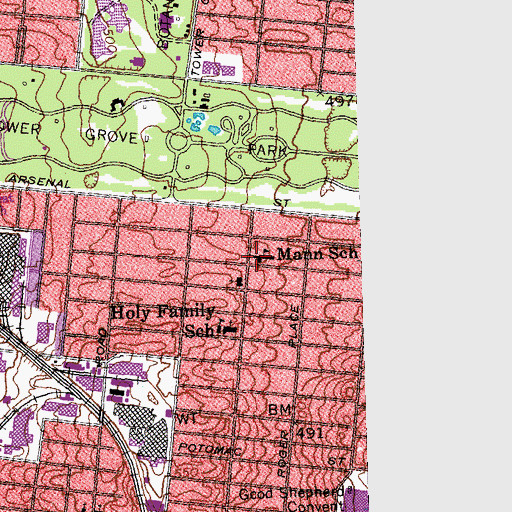Click the PLACE street label
512x512 pixels.
click(294, 326)
